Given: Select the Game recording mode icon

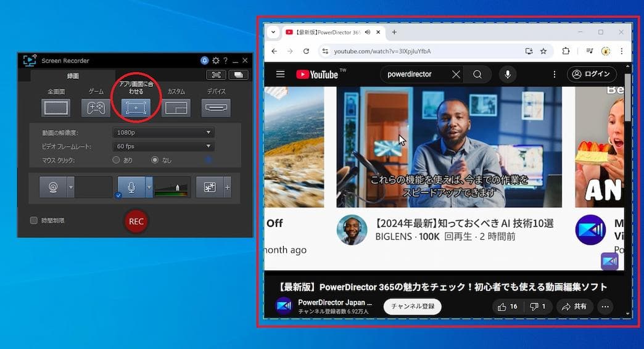Looking at the screenshot, I should click(x=96, y=108).
